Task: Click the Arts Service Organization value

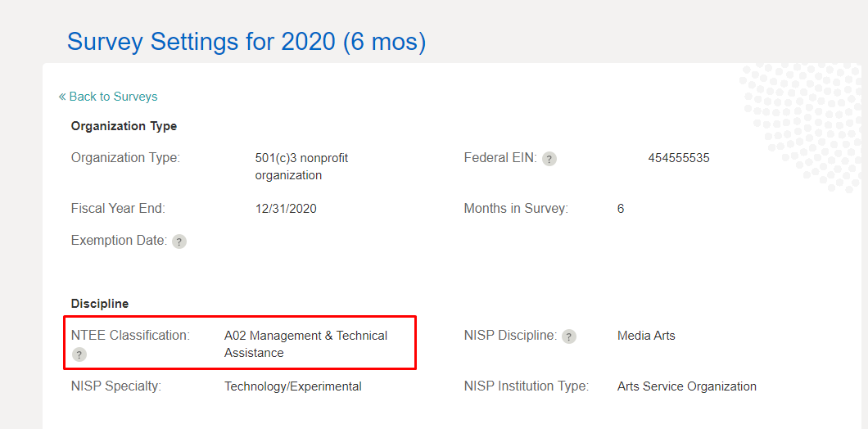Action: pyautogui.click(x=686, y=386)
